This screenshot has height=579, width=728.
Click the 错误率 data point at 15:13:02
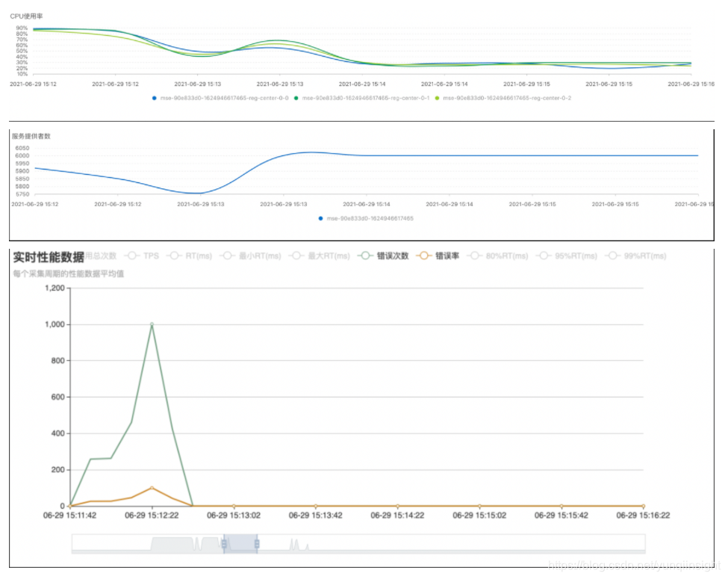click(234, 506)
